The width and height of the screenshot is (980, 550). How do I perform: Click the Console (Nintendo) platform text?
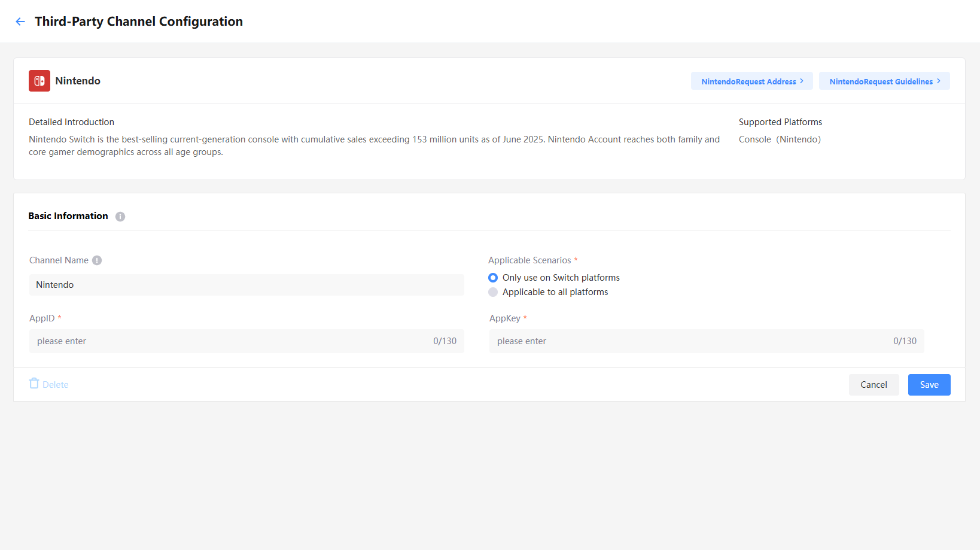[x=780, y=139]
